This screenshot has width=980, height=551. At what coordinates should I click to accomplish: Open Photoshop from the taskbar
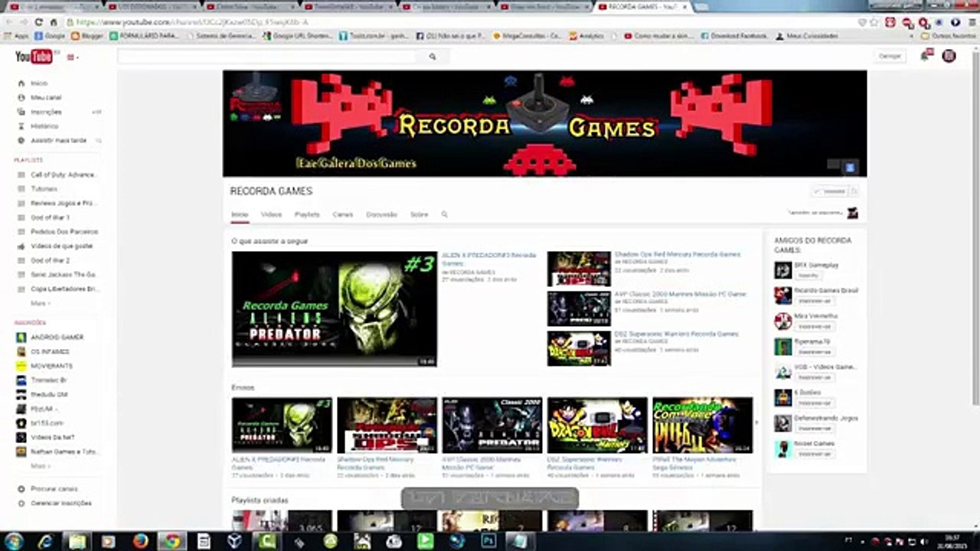coord(488,541)
